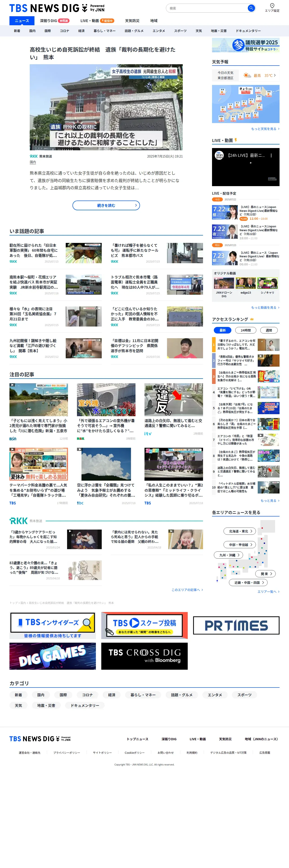
Task: Open the シノキャリ original video thumbnail
Action: tap(267, 283)
